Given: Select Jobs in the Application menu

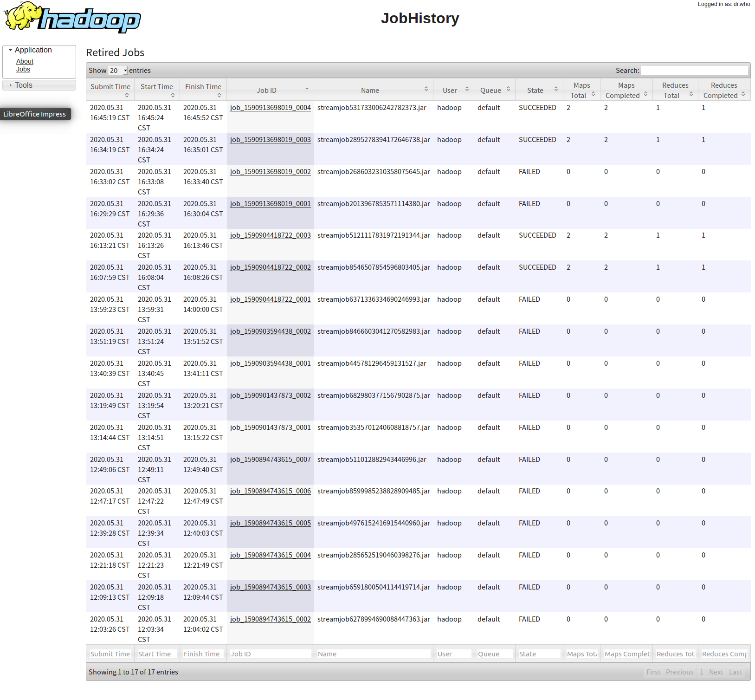Looking at the screenshot, I should (x=23, y=69).
